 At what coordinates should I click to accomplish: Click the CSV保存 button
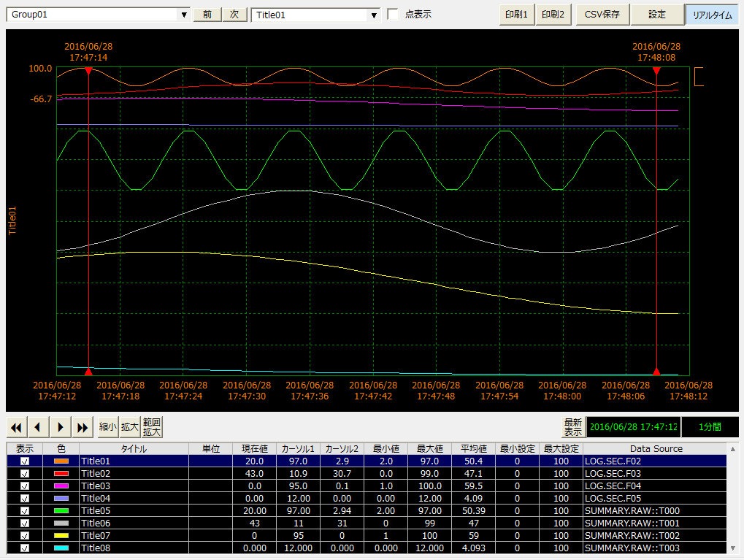(602, 15)
